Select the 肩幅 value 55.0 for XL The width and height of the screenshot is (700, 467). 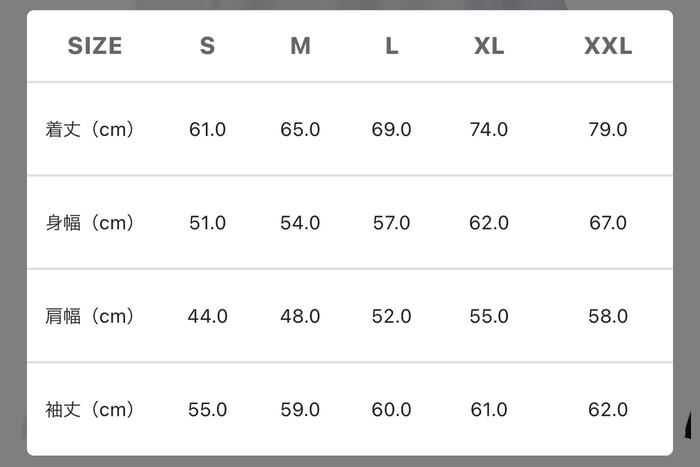tap(489, 316)
